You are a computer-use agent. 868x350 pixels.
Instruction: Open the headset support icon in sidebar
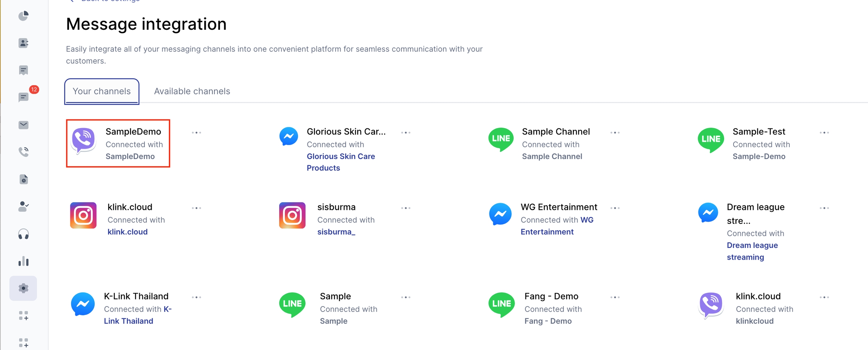(x=23, y=234)
